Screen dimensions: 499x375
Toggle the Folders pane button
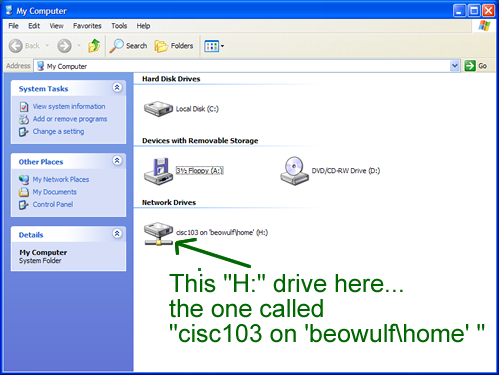[x=174, y=46]
